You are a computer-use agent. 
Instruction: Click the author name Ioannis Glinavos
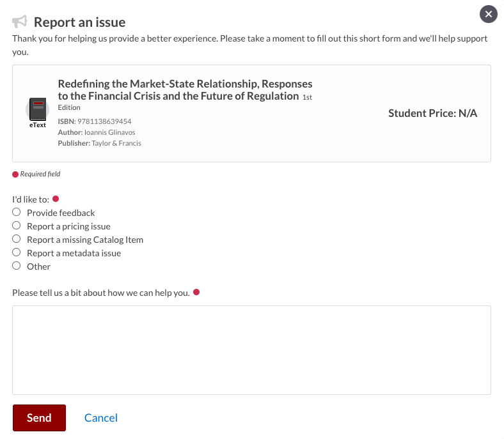click(x=109, y=132)
